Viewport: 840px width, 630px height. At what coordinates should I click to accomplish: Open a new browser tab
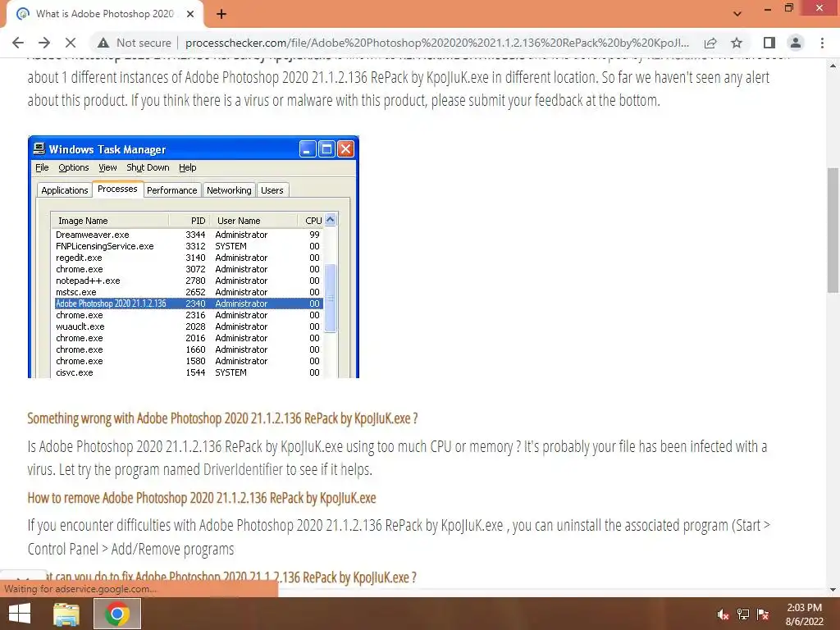[x=221, y=14]
